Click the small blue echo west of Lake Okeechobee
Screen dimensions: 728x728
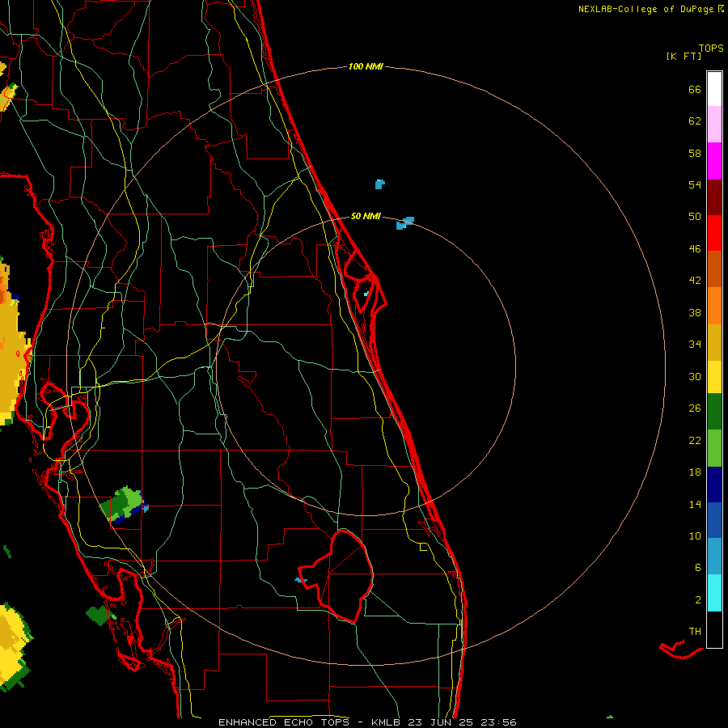pos(301,580)
